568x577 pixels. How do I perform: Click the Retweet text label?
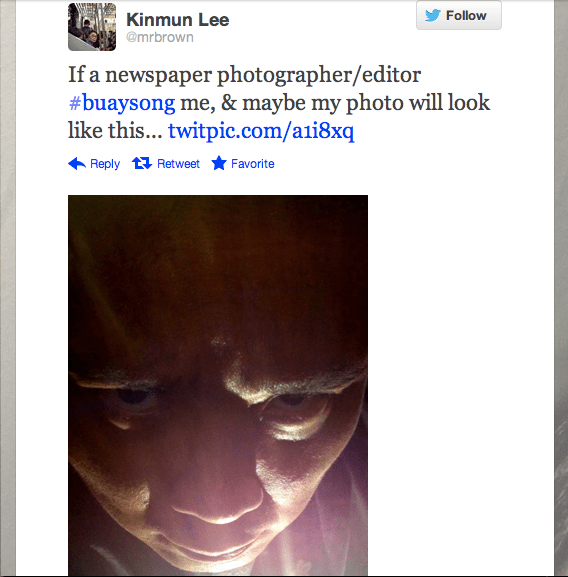[x=178, y=163]
